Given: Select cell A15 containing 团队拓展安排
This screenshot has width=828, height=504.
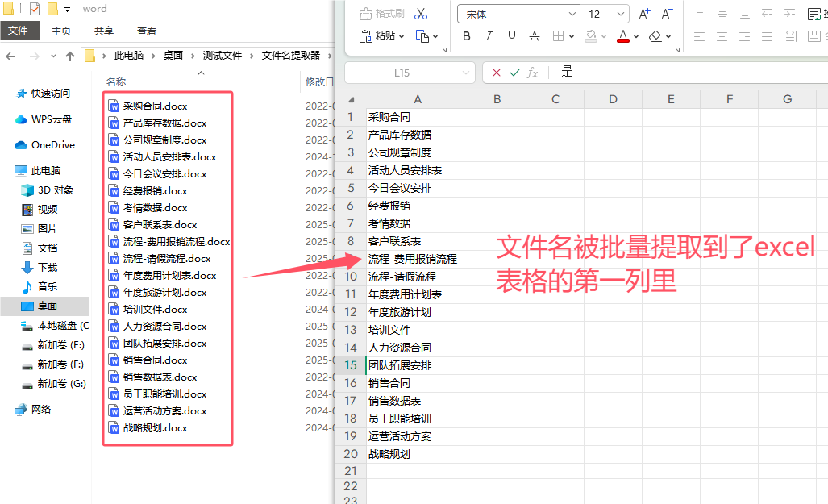Looking at the screenshot, I should coord(417,365).
